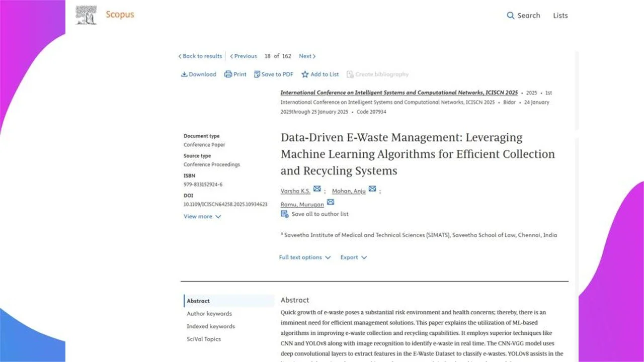Select the Abstract section tab
Image resolution: width=644 pixels, height=362 pixels.
[229, 301]
